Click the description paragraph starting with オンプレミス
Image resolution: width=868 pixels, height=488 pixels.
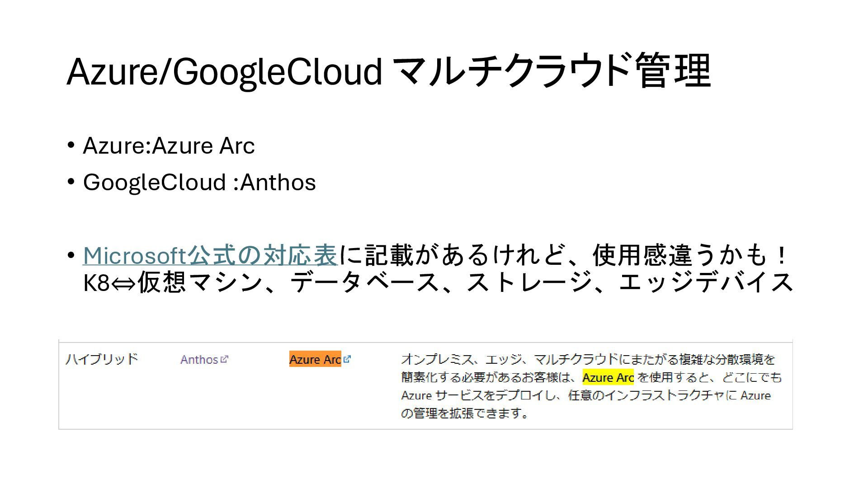(x=591, y=386)
